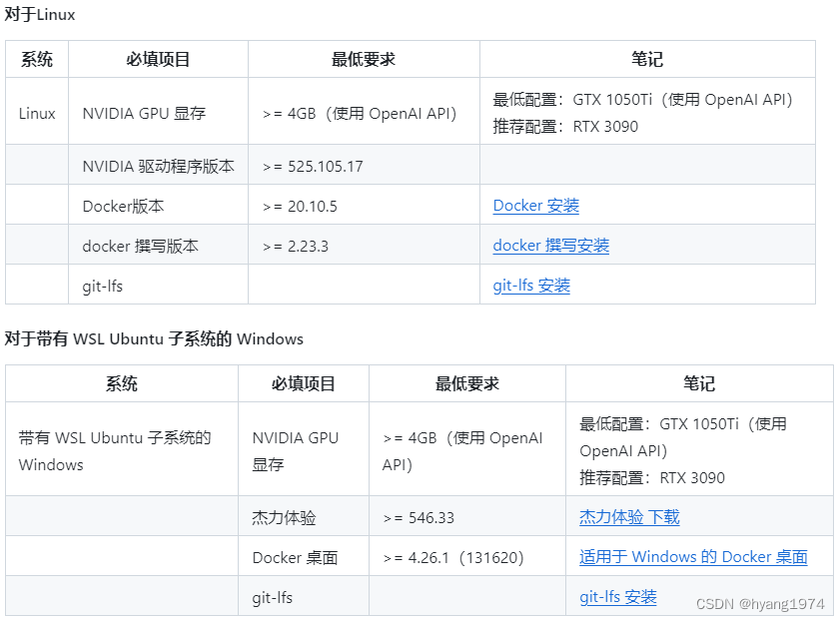Click the >= 20.10.5 value
The image size is (840, 621).
pyautogui.click(x=300, y=207)
